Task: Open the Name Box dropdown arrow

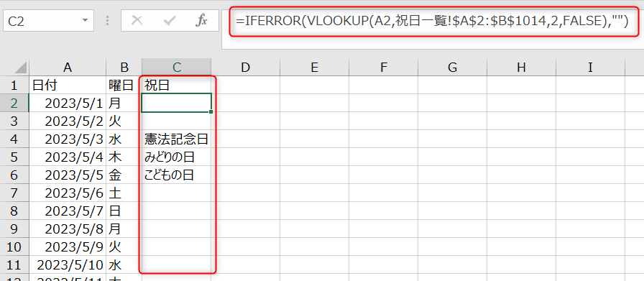Action: [x=85, y=21]
